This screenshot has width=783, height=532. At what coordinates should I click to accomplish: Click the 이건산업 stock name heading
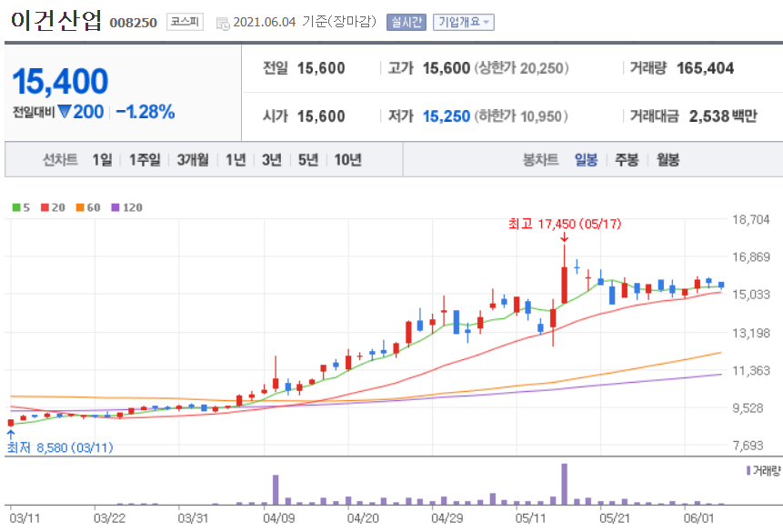coord(56,21)
